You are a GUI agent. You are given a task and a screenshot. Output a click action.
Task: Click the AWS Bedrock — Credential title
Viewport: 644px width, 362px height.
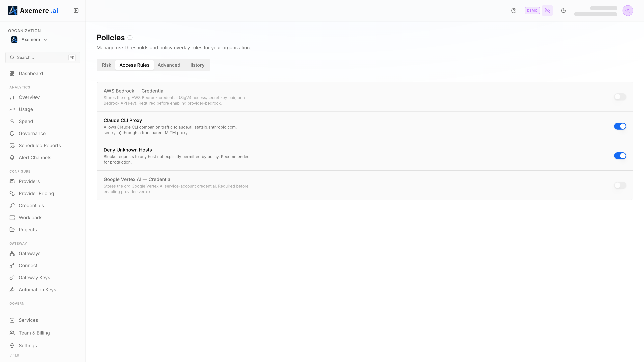tap(134, 91)
